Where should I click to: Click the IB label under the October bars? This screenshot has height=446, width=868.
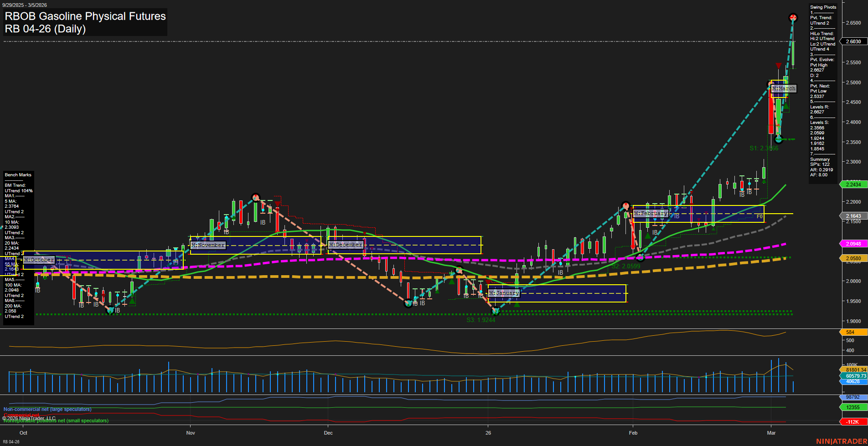tap(38, 291)
